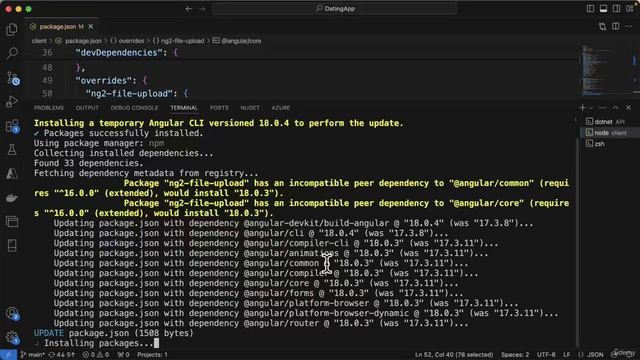Open the Extensions view
640x360 pixels.
(x=13, y=126)
